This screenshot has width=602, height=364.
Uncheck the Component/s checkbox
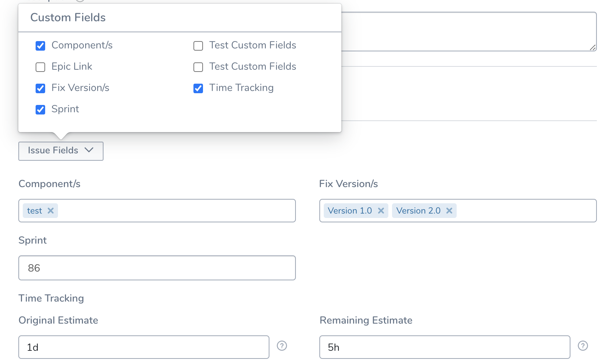point(40,46)
